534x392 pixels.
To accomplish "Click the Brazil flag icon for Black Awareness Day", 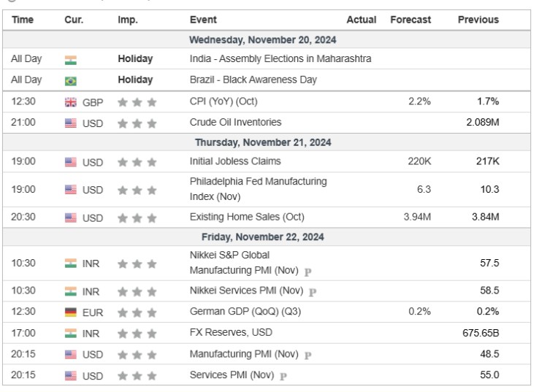I will click(71, 80).
